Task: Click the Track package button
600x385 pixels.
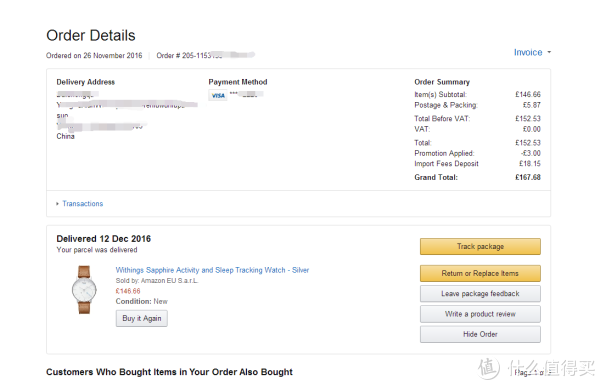Action: point(480,246)
